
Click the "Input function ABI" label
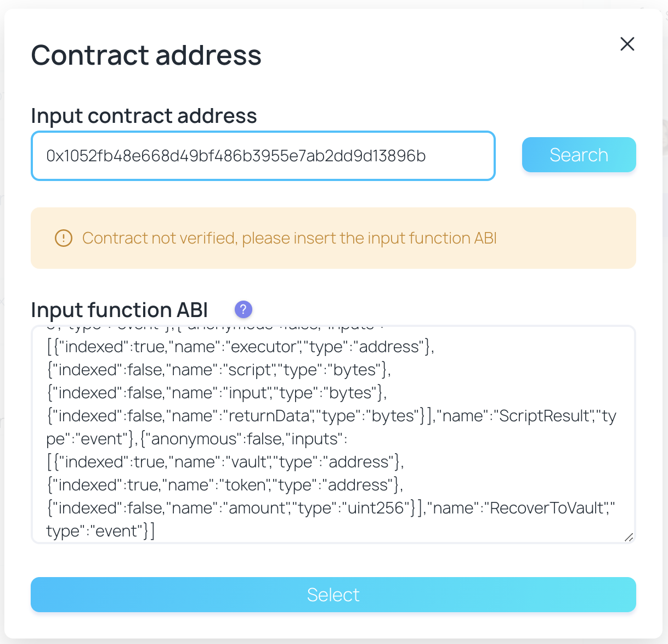(120, 310)
